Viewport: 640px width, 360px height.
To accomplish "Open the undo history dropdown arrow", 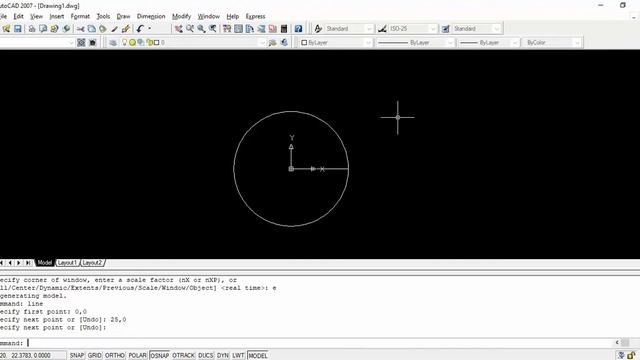I will coord(149,29).
